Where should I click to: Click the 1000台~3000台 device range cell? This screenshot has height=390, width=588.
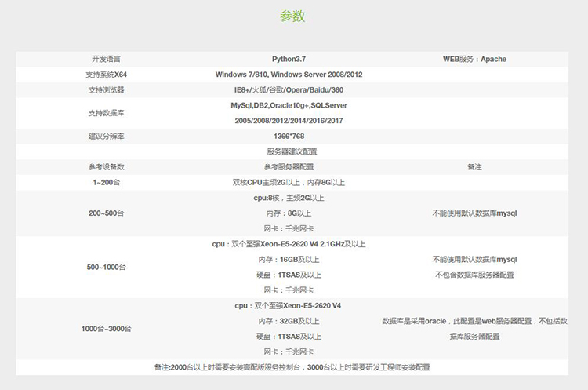pyautogui.click(x=106, y=329)
